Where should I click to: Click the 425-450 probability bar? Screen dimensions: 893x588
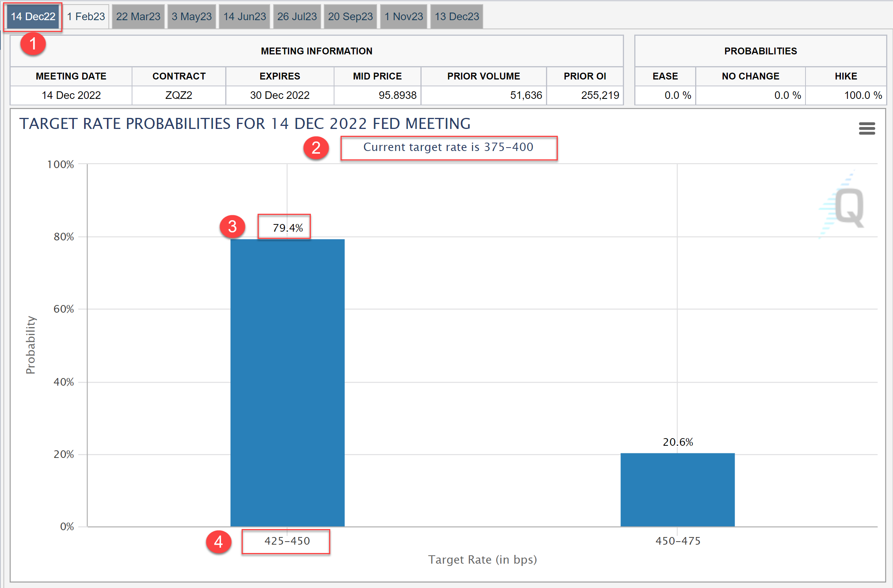287,382
